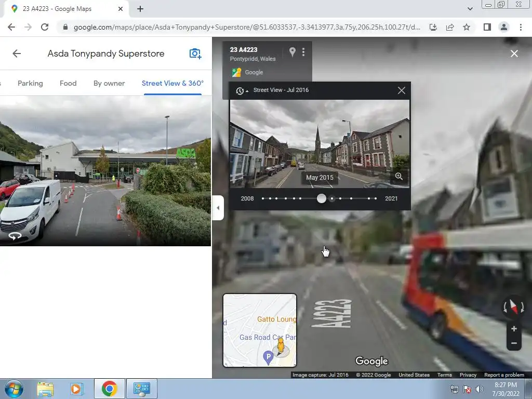Bookmark this page with the star
Image resolution: width=532 pixels, height=399 pixels.
tap(467, 27)
